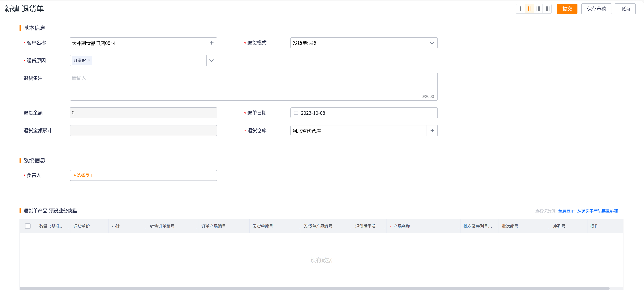
Task: Click the horizontal scrollbar below the table
Action: coord(314,288)
